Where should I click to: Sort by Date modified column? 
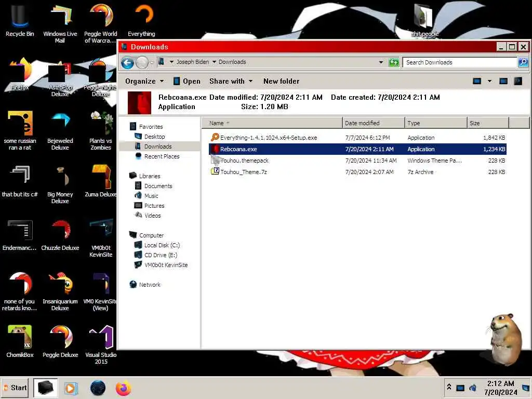(x=374, y=123)
